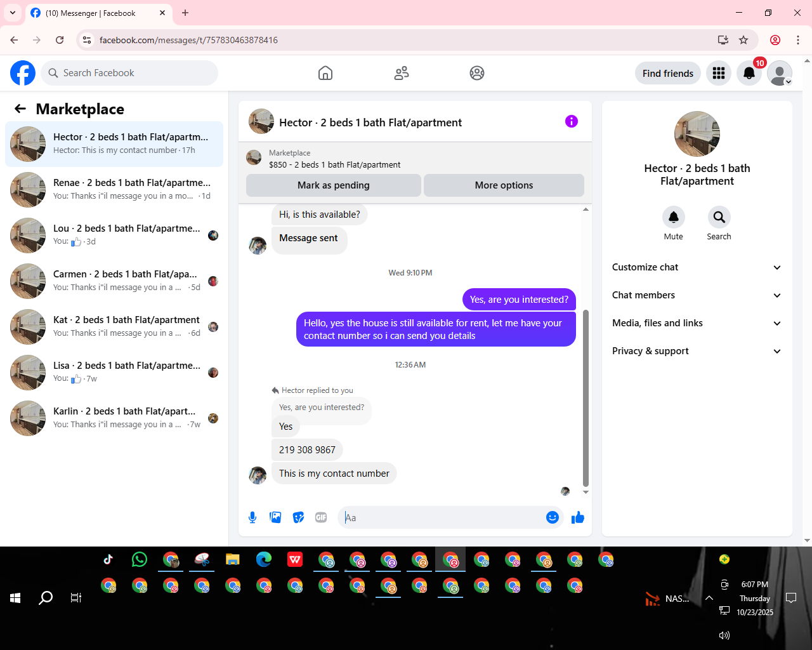Select the Messenger Facebook browser tab
This screenshot has height=650, width=812.
[x=98, y=13]
